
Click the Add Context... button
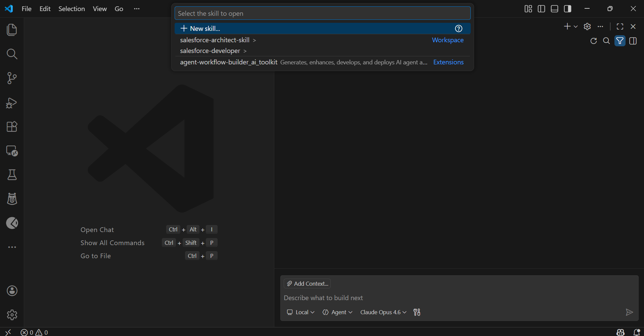coord(307,284)
